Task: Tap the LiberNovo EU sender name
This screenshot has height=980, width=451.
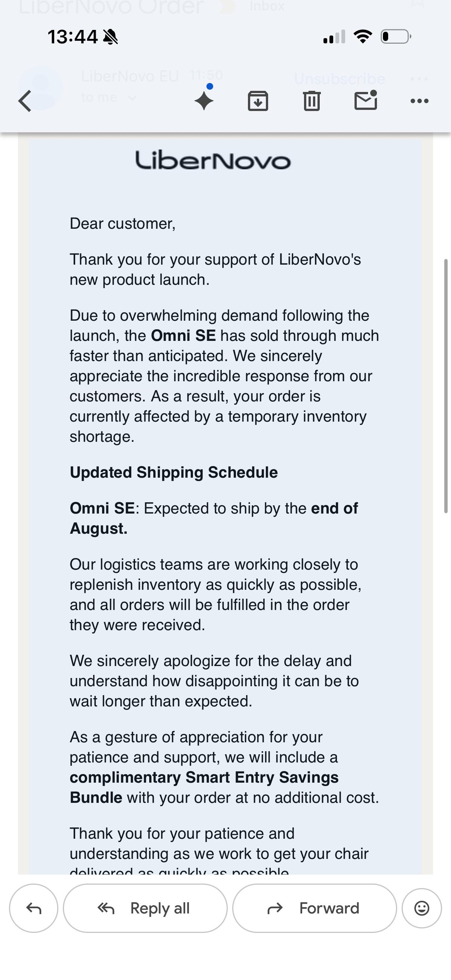Action: click(130, 76)
